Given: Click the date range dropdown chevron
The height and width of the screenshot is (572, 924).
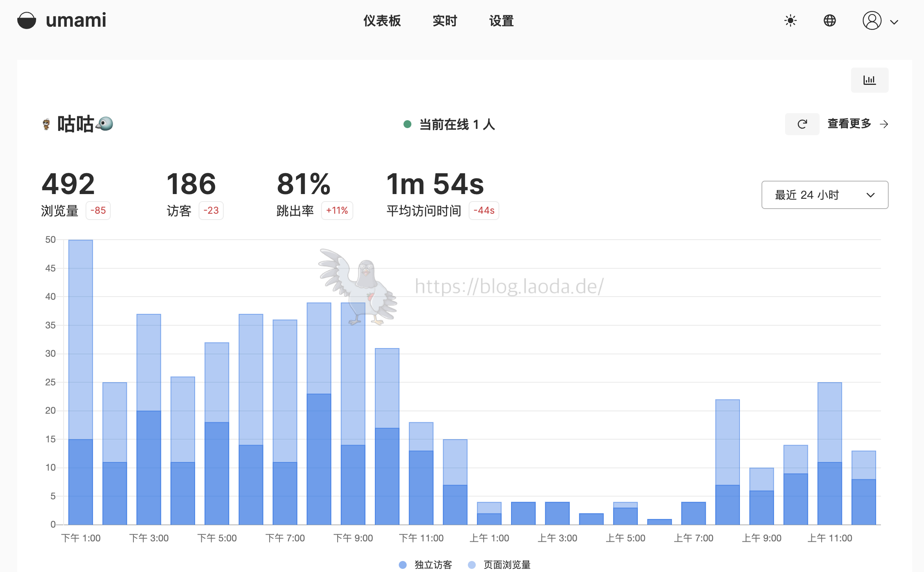Looking at the screenshot, I should click(871, 195).
